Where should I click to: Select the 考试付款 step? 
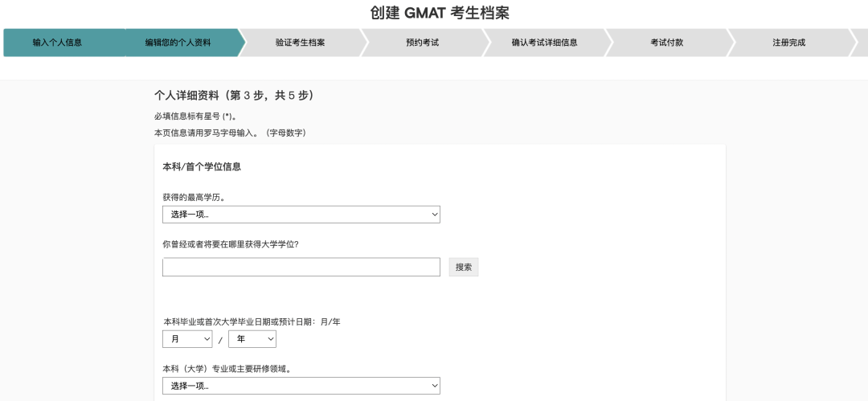click(666, 43)
